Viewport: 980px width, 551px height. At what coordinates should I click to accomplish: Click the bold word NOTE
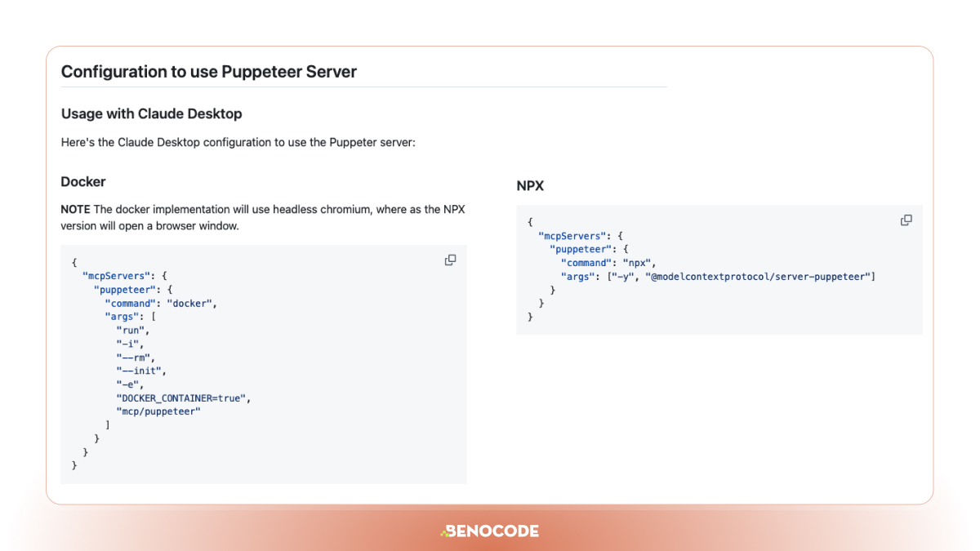point(75,209)
